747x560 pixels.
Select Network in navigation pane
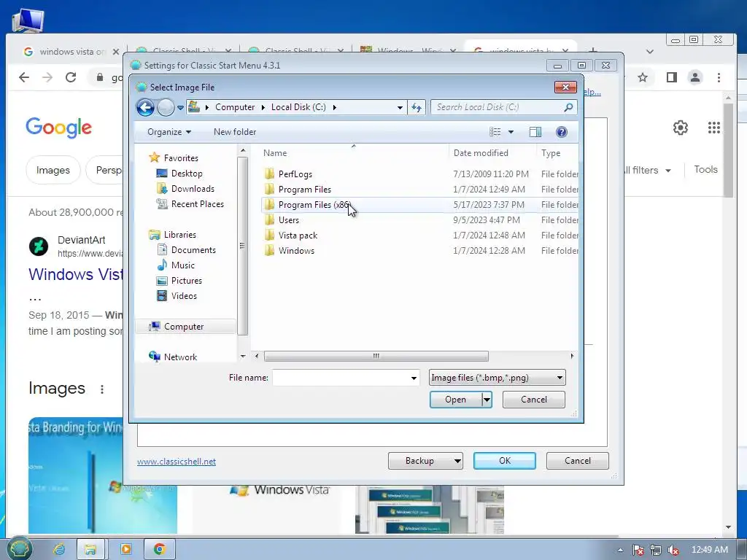pos(180,357)
